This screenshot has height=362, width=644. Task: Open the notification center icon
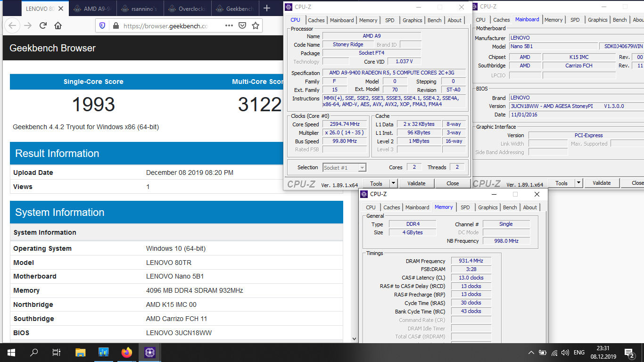[629, 352]
